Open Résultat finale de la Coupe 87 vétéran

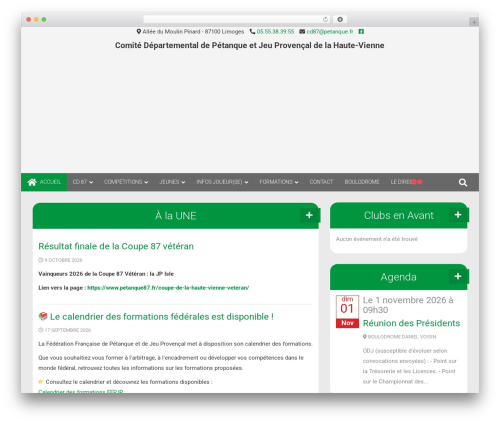tap(116, 246)
